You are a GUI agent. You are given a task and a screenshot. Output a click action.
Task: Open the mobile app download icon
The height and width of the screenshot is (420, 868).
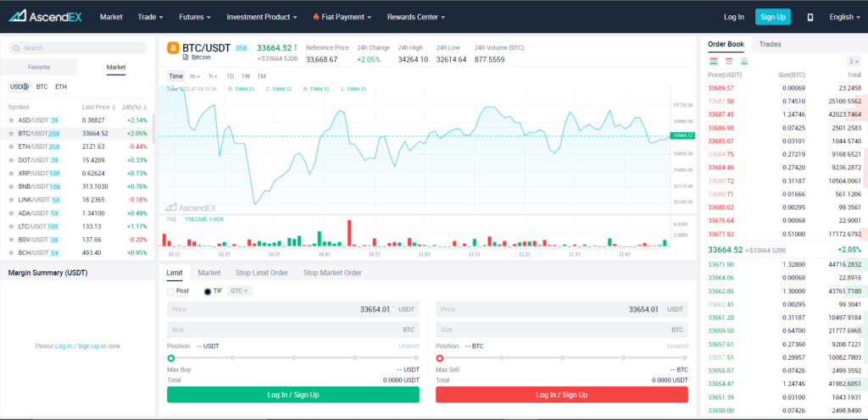(x=810, y=17)
